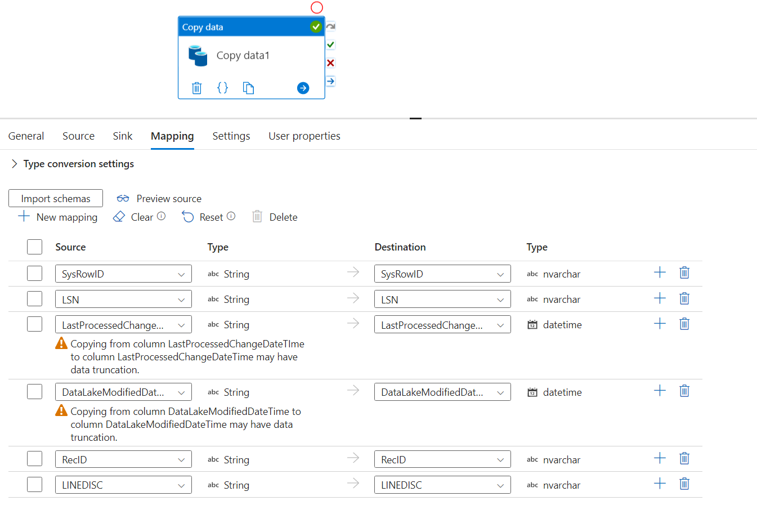Open info tooltip next to Clear
The height and width of the screenshot is (532, 757).
pos(161,216)
